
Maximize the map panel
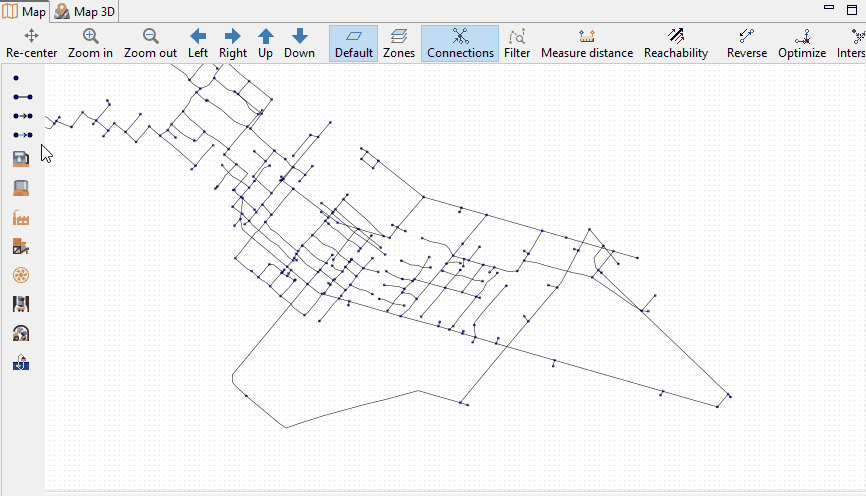[852, 9]
